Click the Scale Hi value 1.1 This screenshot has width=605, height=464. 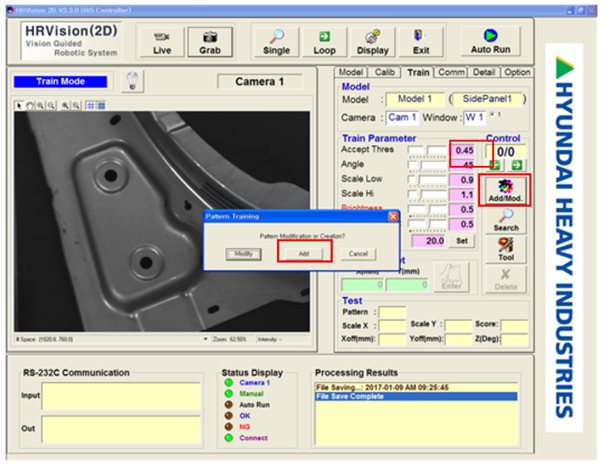click(462, 195)
